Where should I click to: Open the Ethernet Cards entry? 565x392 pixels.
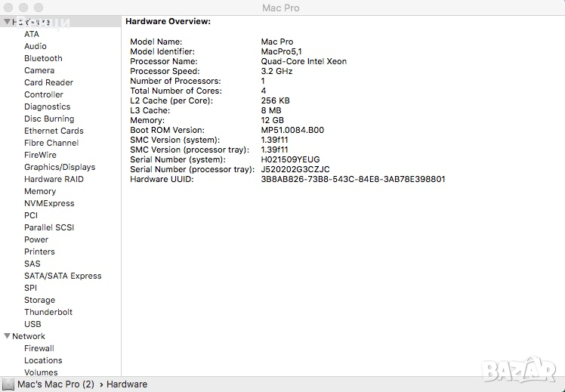tap(54, 131)
